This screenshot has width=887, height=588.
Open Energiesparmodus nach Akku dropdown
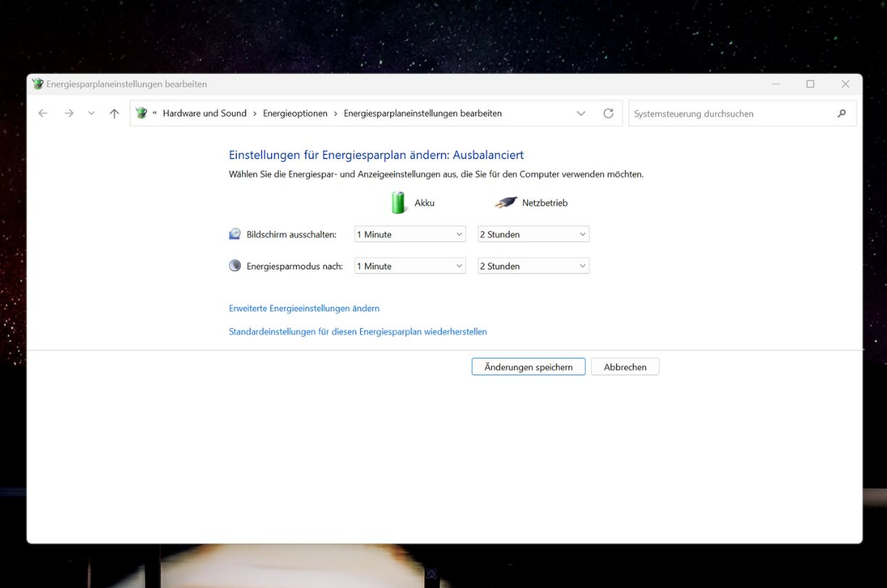[x=410, y=266]
